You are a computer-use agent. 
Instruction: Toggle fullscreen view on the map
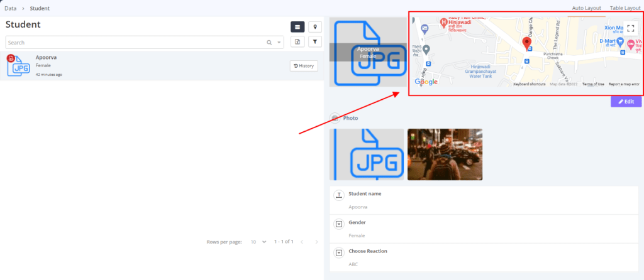pyautogui.click(x=630, y=28)
